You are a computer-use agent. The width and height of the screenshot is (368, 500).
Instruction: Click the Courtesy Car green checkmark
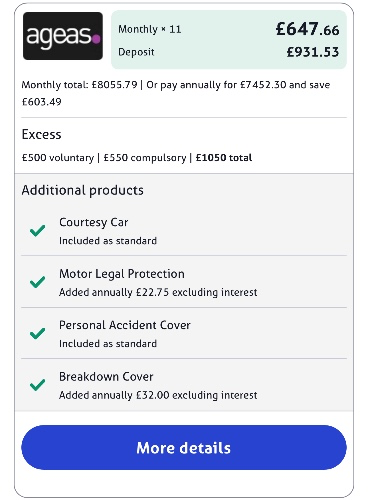37,230
